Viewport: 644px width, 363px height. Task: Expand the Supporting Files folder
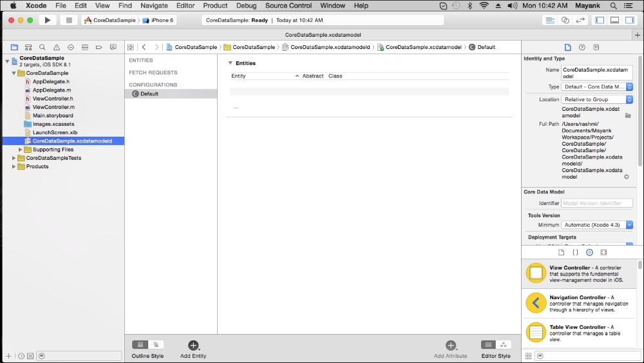(x=21, y=150)
